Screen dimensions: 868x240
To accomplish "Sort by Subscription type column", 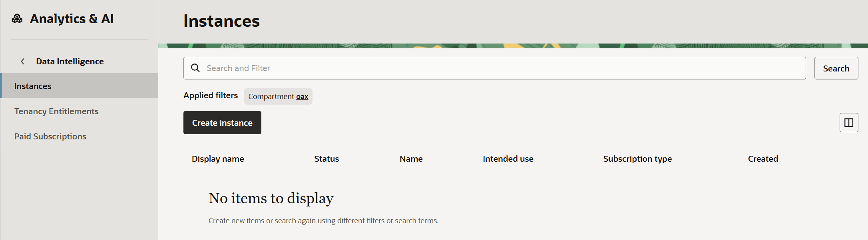I will click(637, 159).
